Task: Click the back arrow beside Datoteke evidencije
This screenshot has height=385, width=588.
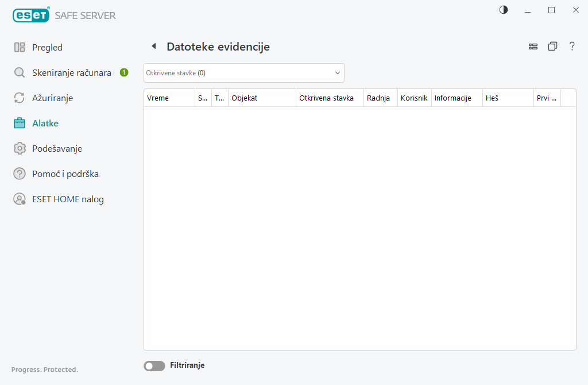Action: coord(153,47)
